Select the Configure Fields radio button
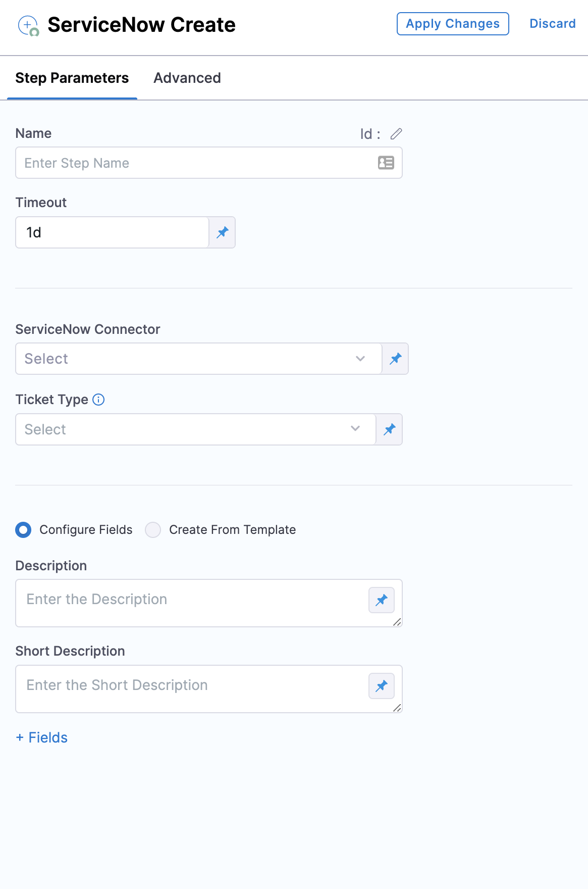The height and width of the screenshot is (889, 588). click(x=23, y=530)
